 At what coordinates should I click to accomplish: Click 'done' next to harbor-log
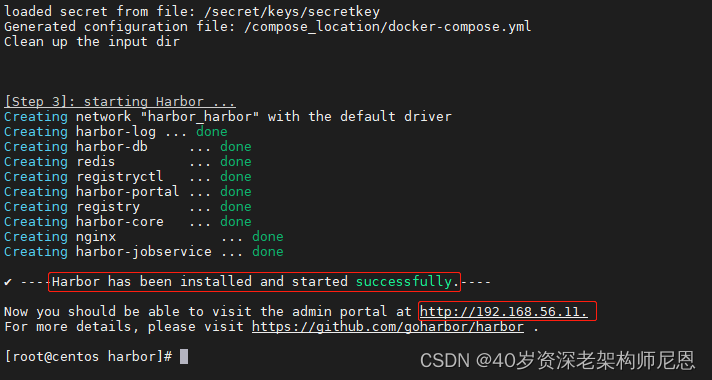coord(212,132)
